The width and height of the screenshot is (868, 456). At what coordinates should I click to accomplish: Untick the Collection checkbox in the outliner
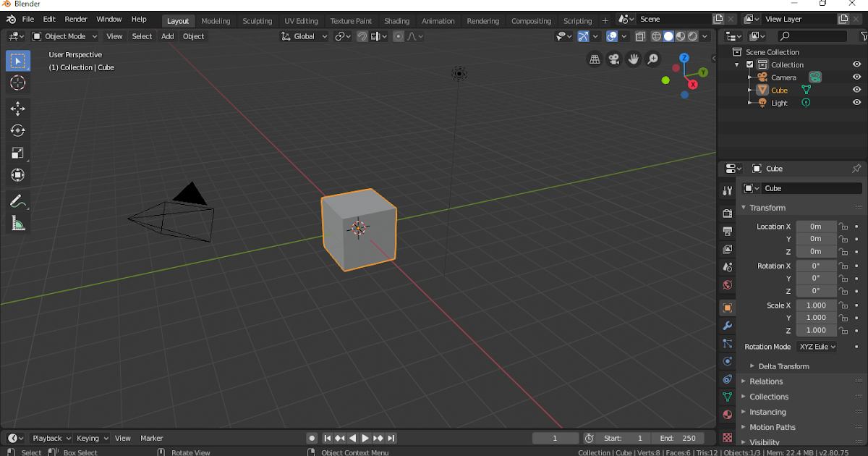pos(749,64)
